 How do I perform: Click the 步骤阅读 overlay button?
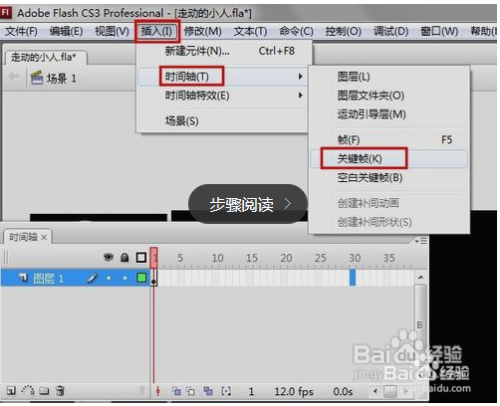pyautogui.click(x=248, y=204)
